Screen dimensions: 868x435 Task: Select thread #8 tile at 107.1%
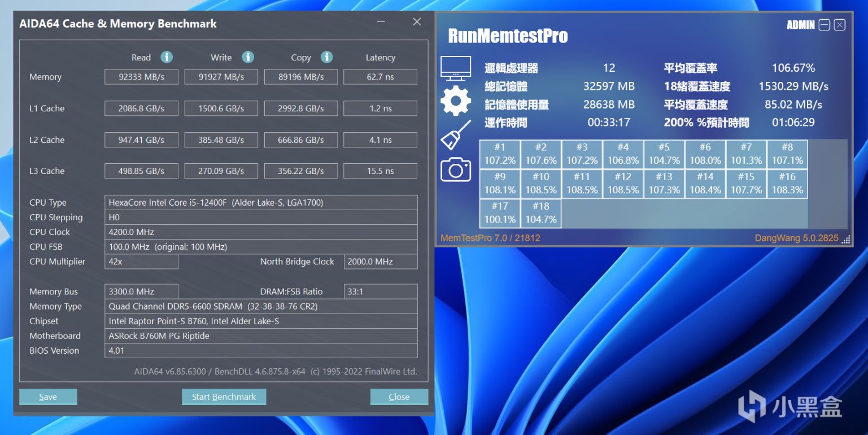pyautogui.click(x=787, y=154)
